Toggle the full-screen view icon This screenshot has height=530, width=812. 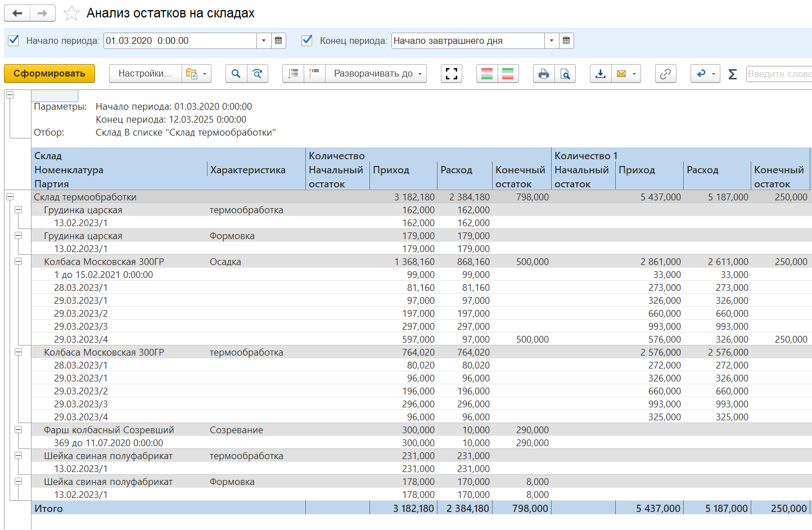point(452,74)
